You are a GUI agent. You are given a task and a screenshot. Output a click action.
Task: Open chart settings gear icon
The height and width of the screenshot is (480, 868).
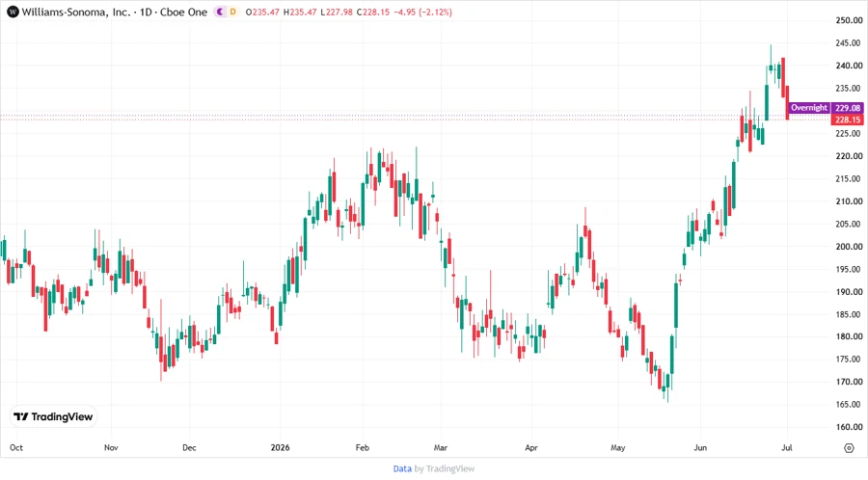849,448
